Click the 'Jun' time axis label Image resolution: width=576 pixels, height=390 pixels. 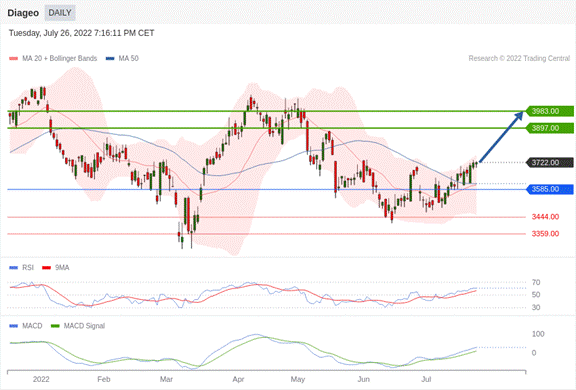(364, 379)
